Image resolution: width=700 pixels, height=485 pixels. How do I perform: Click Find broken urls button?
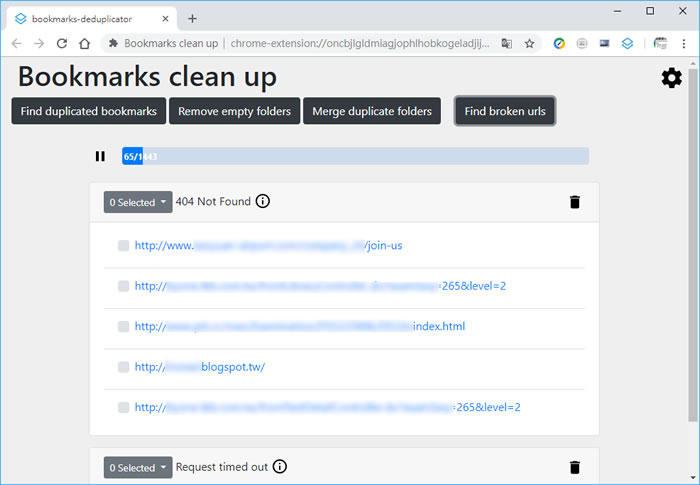click(x=505, y=111)
